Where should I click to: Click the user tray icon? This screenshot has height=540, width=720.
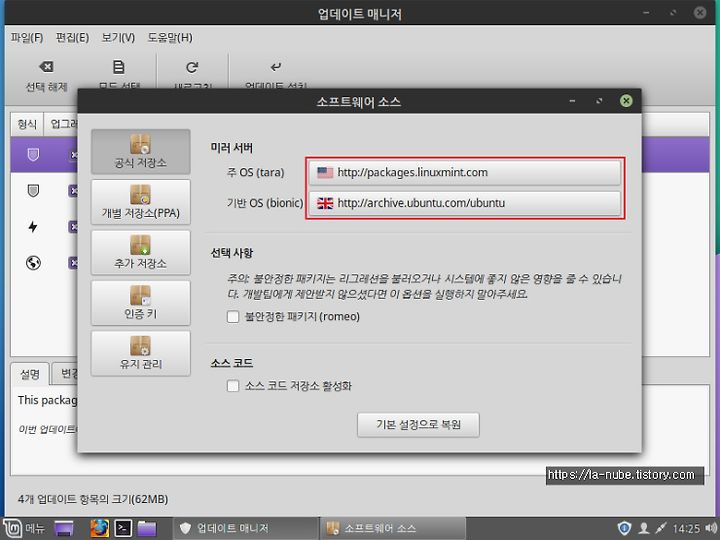[644, 529]
